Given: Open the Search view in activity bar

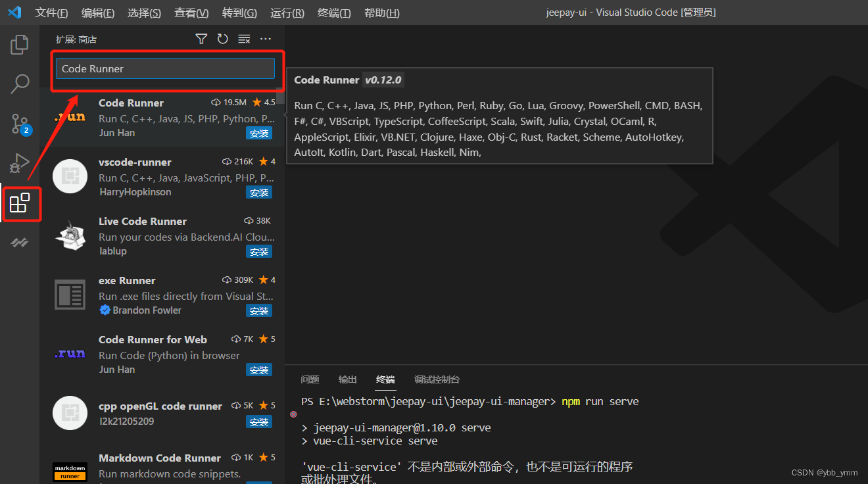Looking at the screenshot, I should tap(20, 84).
